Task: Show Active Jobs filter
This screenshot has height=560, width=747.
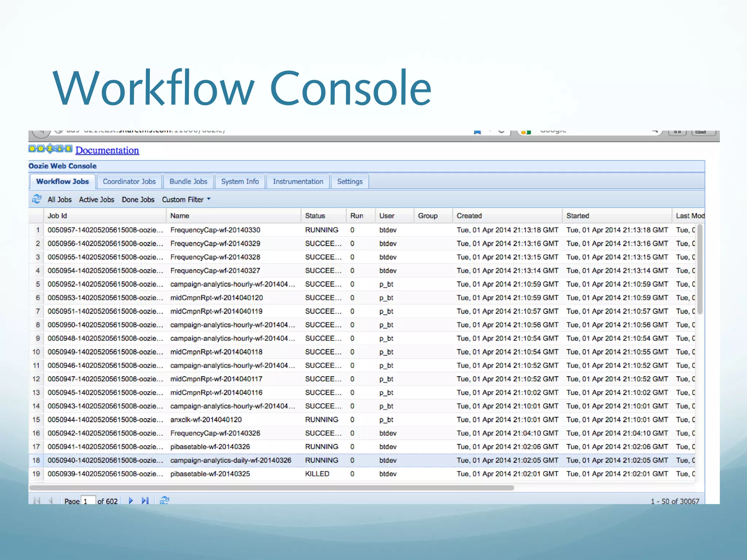Action: [x=97, y=199]
